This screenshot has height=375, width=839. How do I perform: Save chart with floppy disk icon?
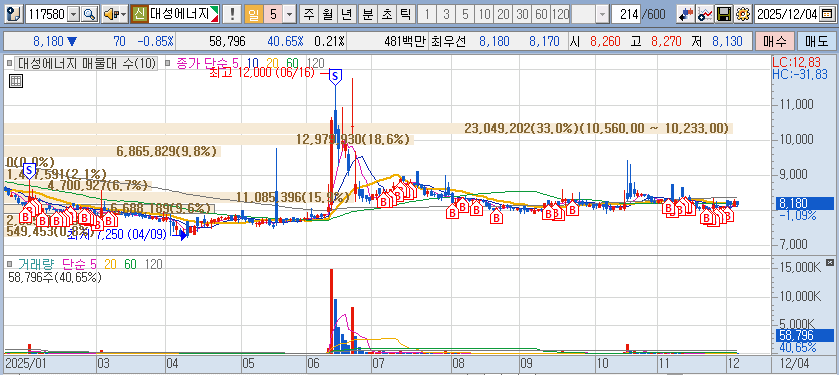click(724, 14)
